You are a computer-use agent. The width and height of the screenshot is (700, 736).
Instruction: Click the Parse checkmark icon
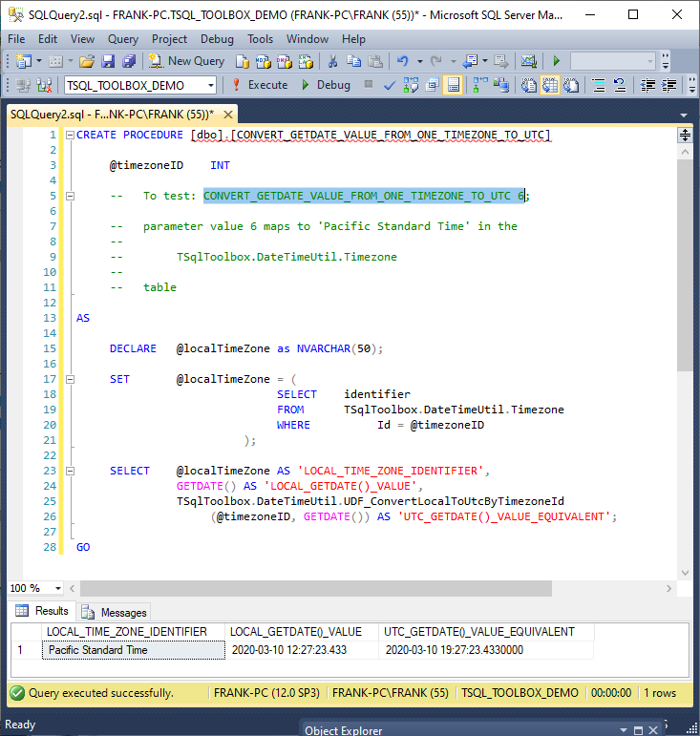pyautogui.click(x=390, y=85)
